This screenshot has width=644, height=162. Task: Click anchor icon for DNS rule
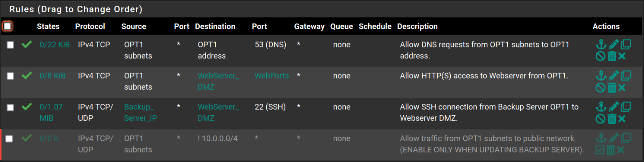point(601,44)
